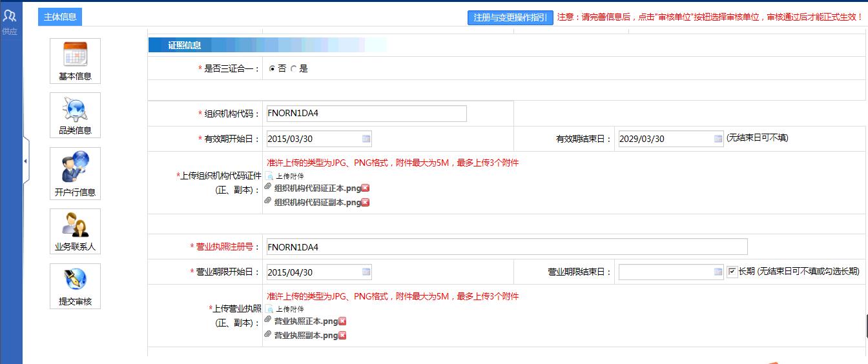
Task: Open 注册与变更操作指引 guide
Action: [x=510, y=17]
